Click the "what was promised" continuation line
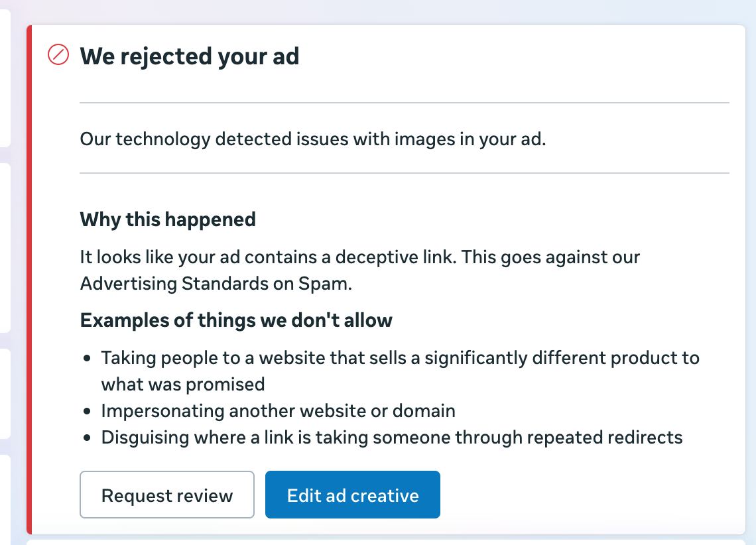756x545 pixels. pos(182,385)
